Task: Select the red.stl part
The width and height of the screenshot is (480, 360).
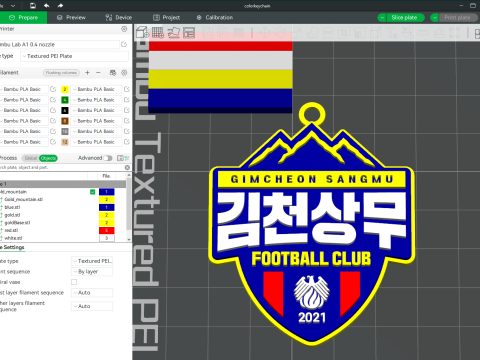Action: [x=11, y=230]
